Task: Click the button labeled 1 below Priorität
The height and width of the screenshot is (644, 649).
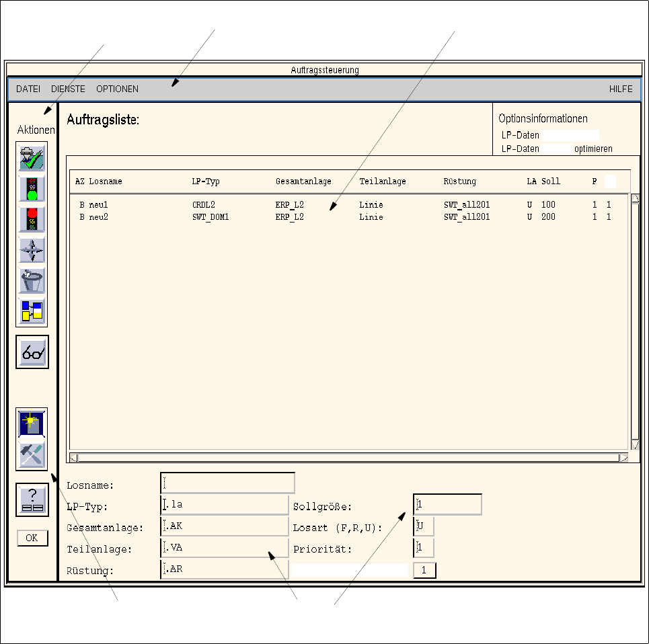Action: tap(424, 570)
